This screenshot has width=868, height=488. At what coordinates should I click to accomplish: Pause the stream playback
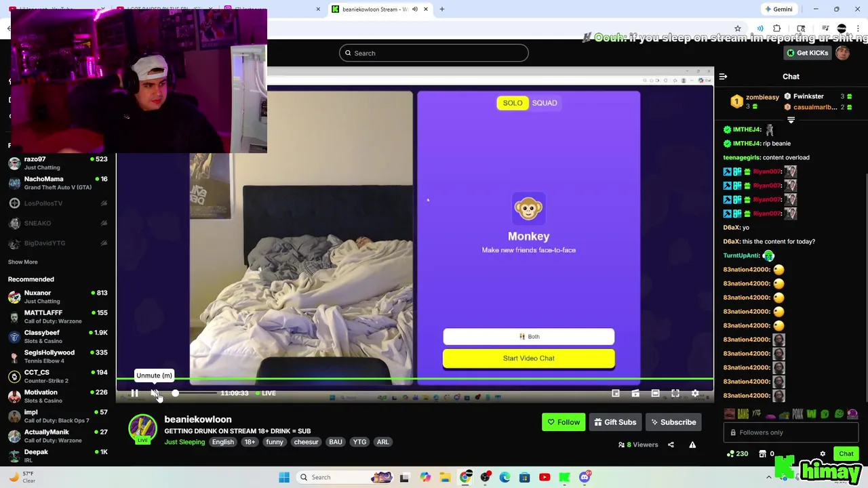134,393
